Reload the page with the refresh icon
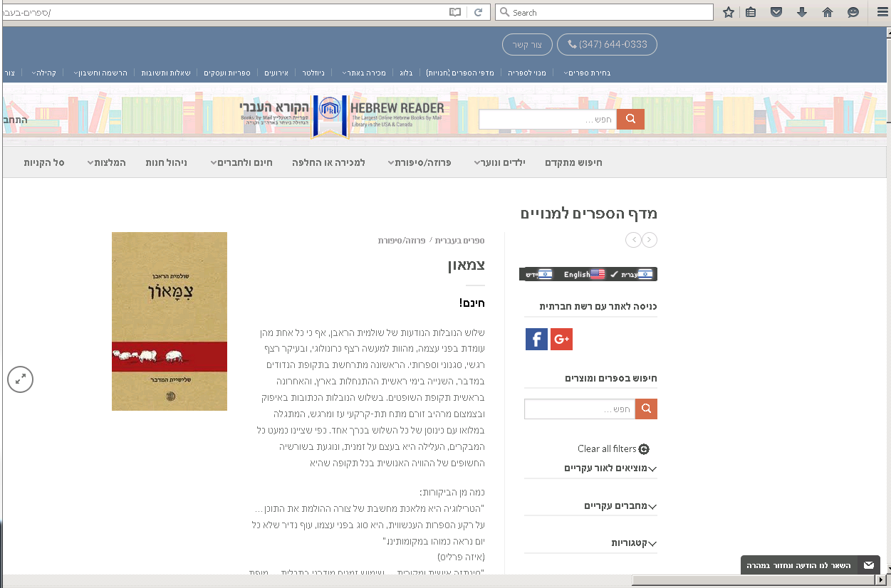The width and height of the screenshot is (891, 588). pyautogui.click(x=479, y=12)
